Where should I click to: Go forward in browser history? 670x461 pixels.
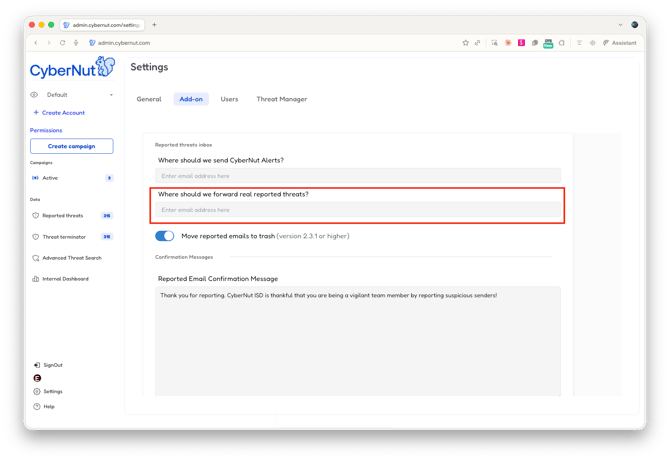pyautogui.click(x=49, y=43)
